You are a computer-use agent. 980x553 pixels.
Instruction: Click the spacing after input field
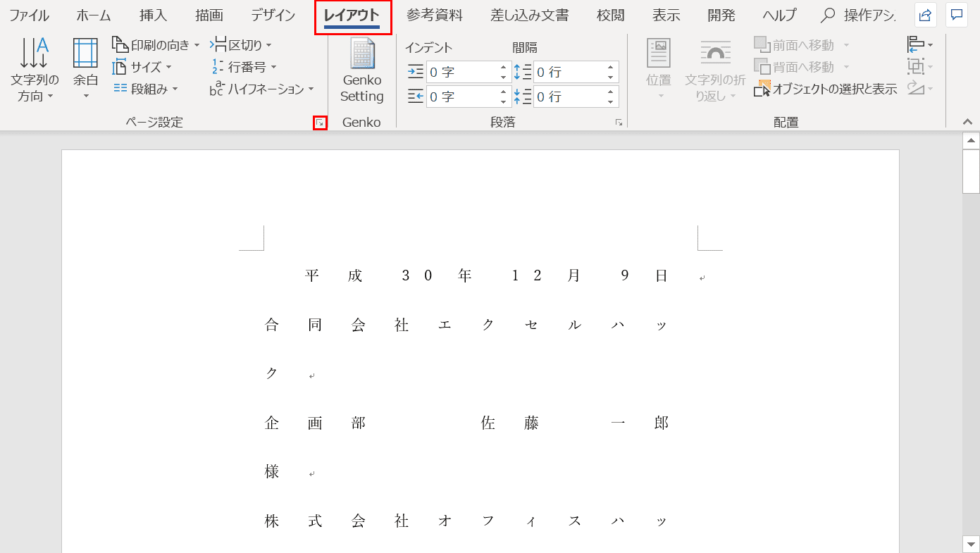pos(569,97)
